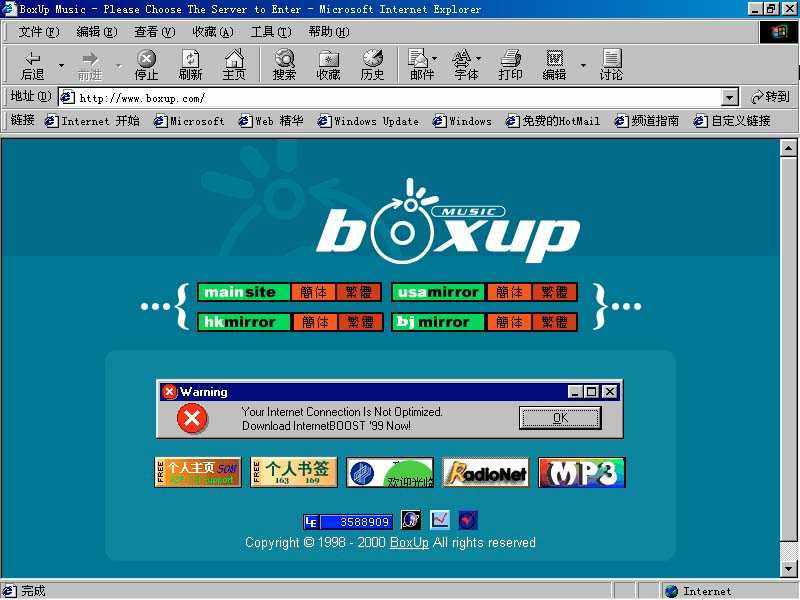The height and width of the screenshot is (600, 800).
Task: Click the vertical scrollbar down arrow
Action: click(x=789, y=568)
